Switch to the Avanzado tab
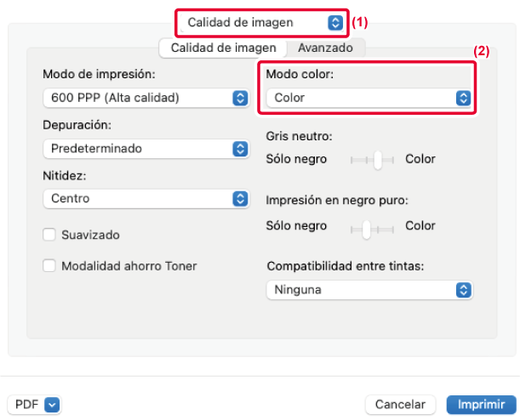520x420 pixels. point(325,48)
